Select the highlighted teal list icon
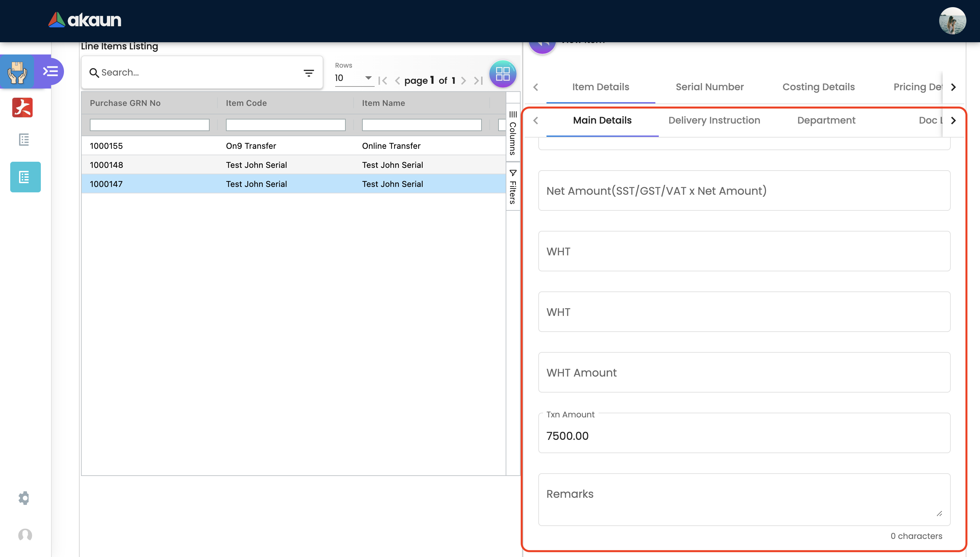This screenshot has height=557, width=980. click(25, 177)
